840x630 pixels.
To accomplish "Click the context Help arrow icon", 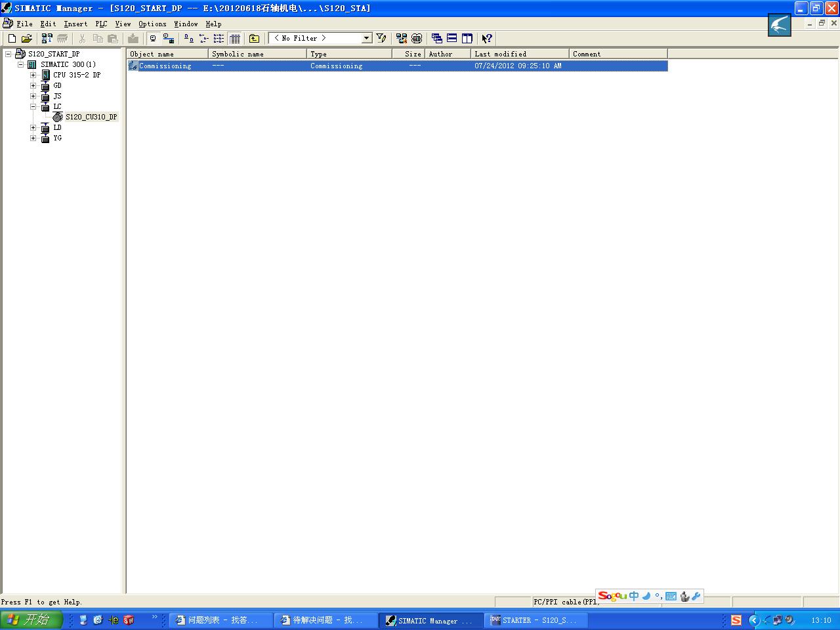I will pyautogui.click(x=487, y=39).
